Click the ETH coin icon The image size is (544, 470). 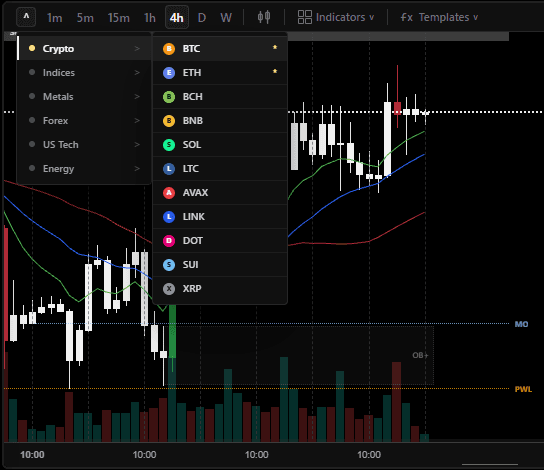pos(169,73)
